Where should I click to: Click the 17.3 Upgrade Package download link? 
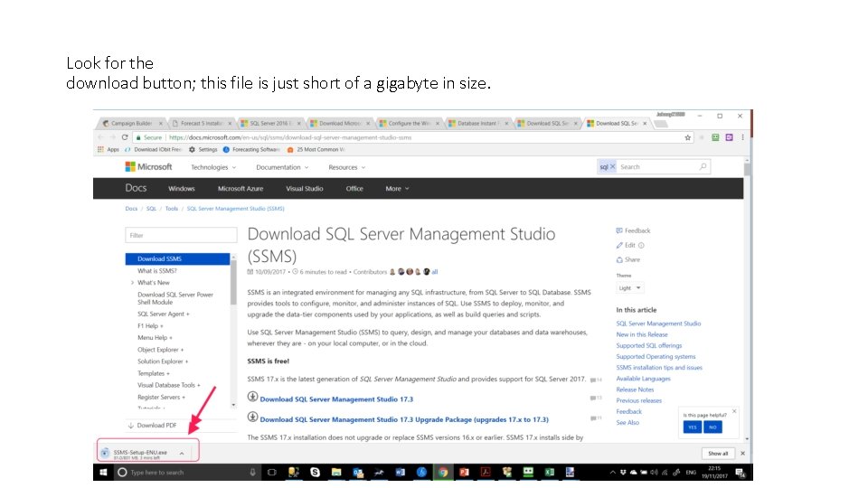[x=404, y=419]
